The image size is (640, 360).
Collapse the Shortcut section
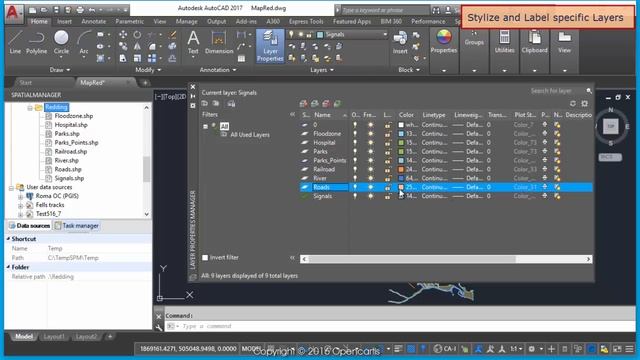point(8,239)
